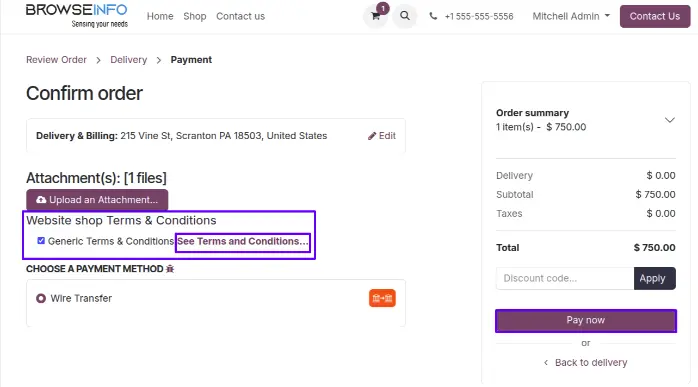The height and width of the screenshot is (387, 698).
Task: Click the search magnifier icon
Action: click(405, 16)
